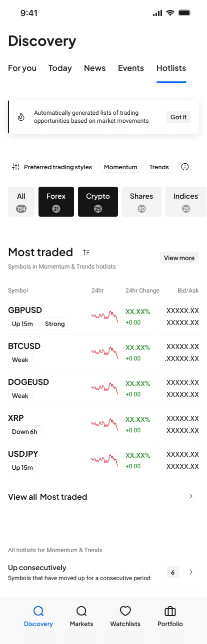Select the BTCUSD symbol row
The width and height of the screenshot is (207, 644).
(103, 352)
